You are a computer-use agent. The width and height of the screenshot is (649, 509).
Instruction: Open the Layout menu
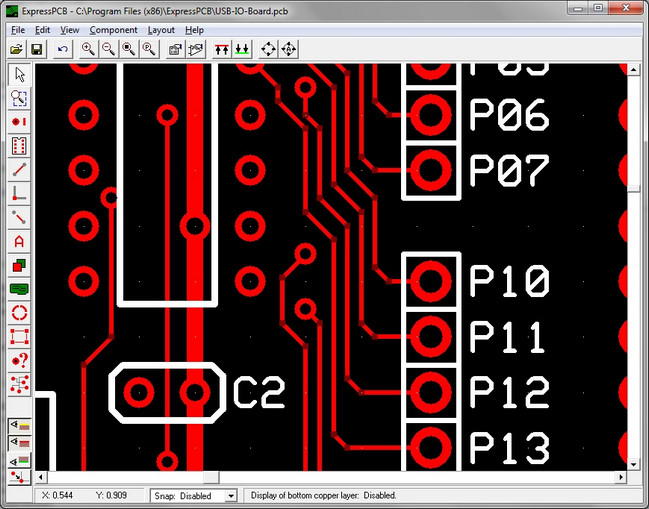[x=161, y=30]
